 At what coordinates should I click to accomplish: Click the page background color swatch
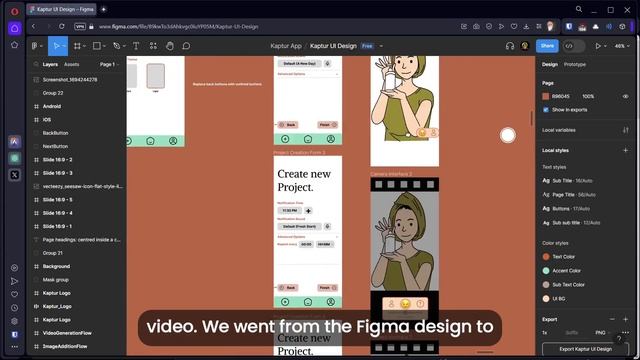pos(546,96)
